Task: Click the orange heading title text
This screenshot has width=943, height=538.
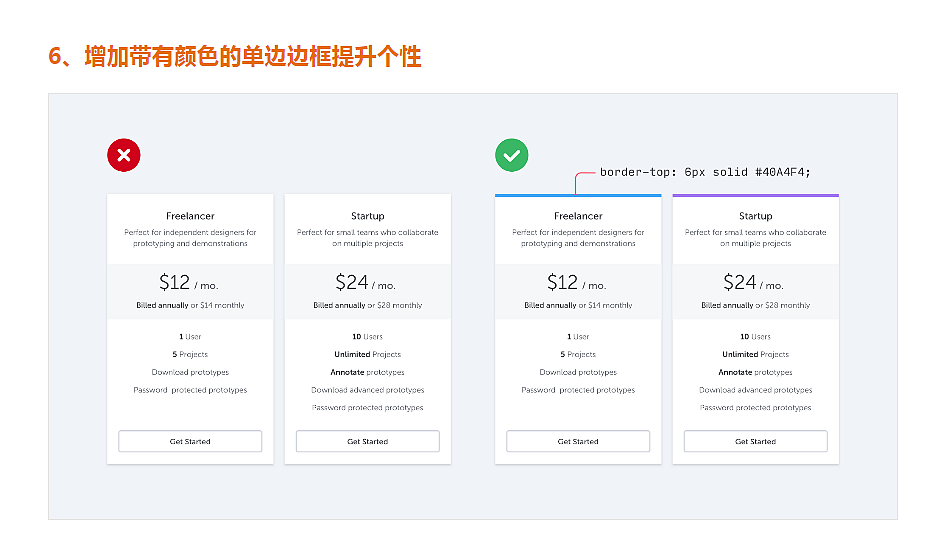Action: tap(235, 56)
